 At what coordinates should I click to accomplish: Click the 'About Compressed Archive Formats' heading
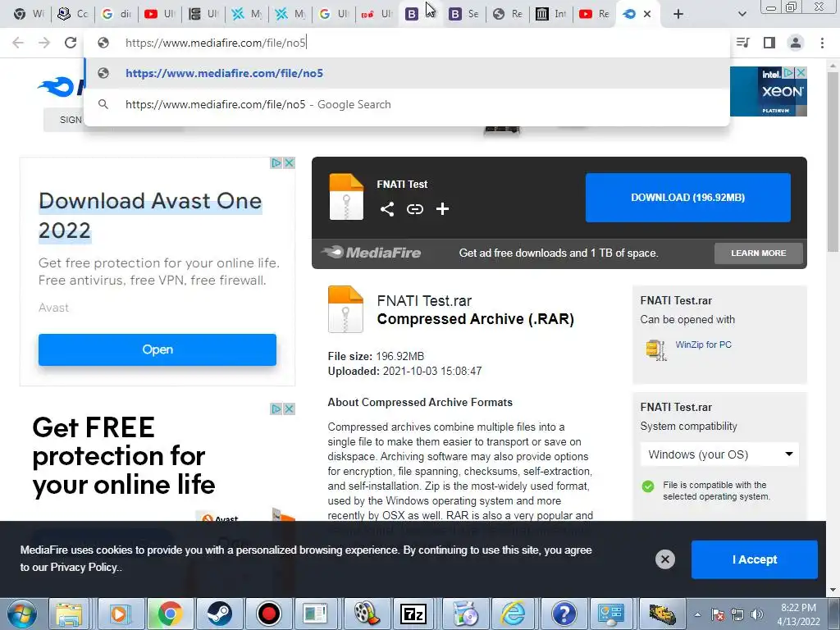[420, 402]
